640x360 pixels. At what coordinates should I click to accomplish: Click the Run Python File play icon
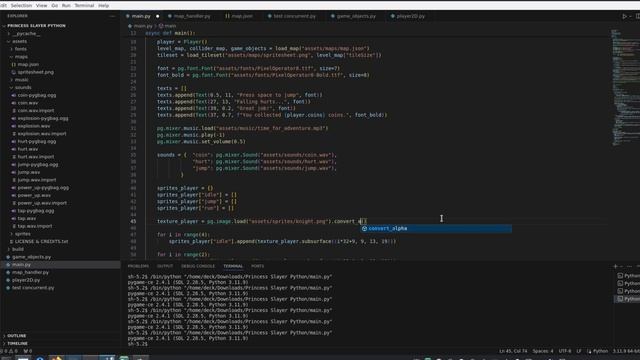[624, 16]
